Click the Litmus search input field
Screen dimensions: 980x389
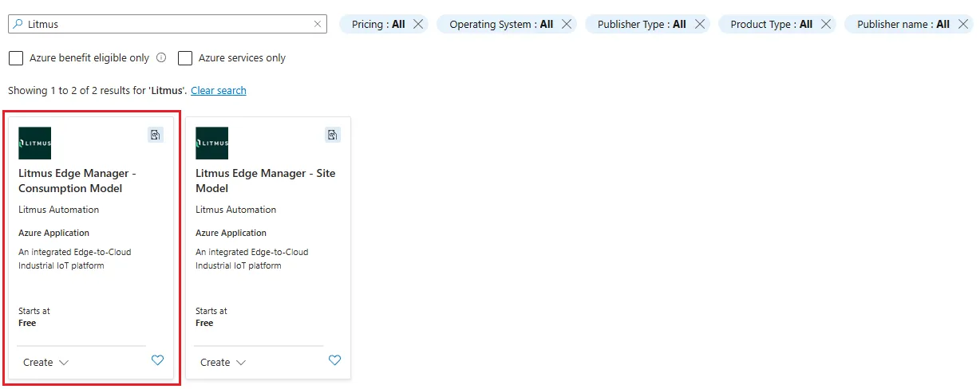(168, 24)
